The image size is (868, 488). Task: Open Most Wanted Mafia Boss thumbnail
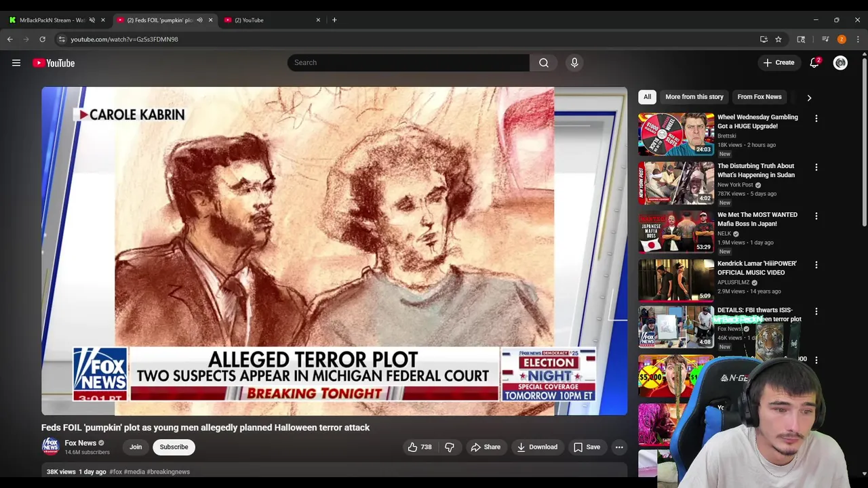coord(676,232)
